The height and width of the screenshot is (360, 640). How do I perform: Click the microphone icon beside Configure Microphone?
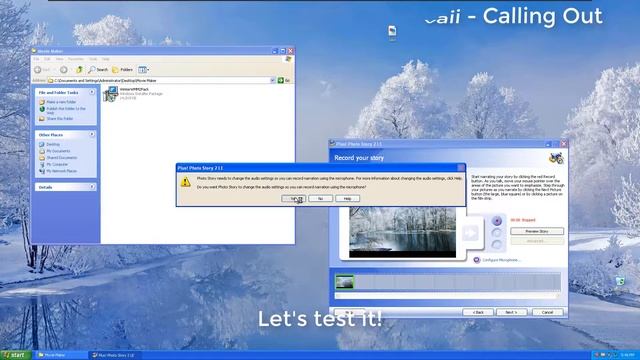[x=476, y=260]
